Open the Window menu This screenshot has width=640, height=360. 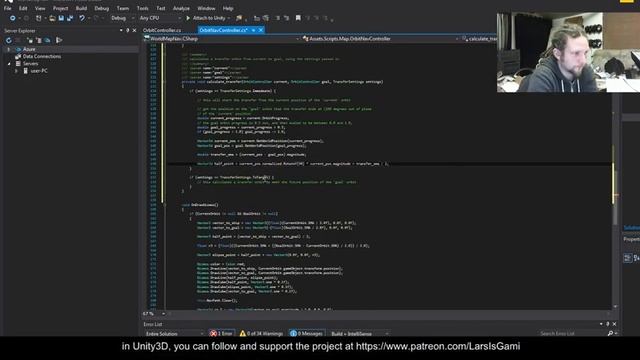[x=206, y=8]
